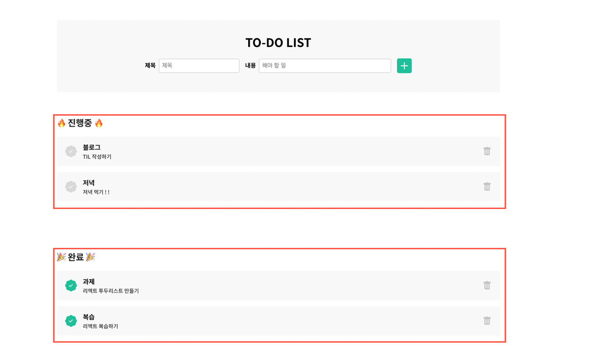Click the fire emoji next to 진행중
The height and width of the screenshot is (364, 590).
pyautogui.click(x=62, y=122)
